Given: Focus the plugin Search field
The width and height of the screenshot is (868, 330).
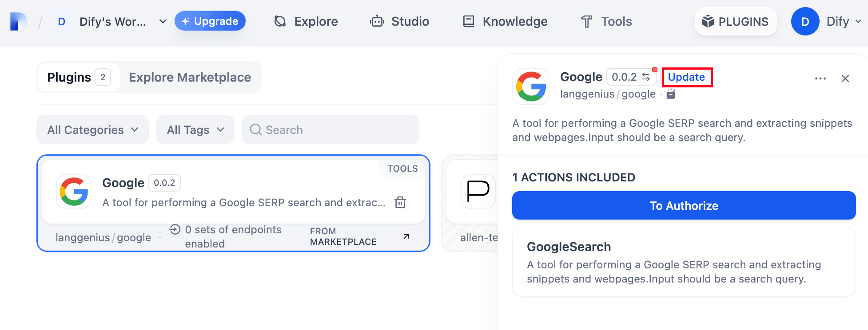Looking at the screenshot, I should point(330,130).
